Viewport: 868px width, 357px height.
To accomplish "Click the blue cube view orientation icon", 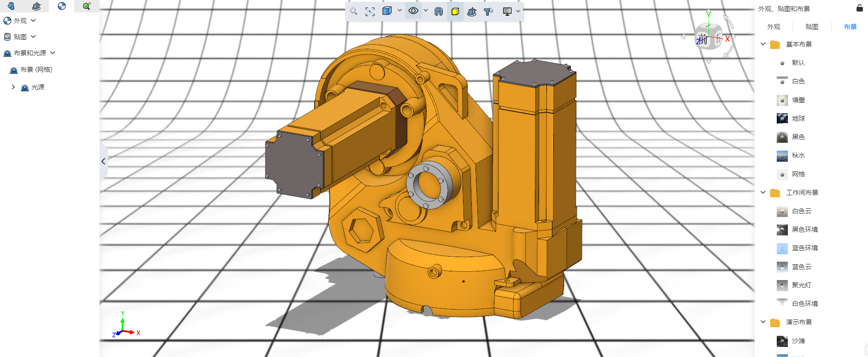I will coord(387,11).
